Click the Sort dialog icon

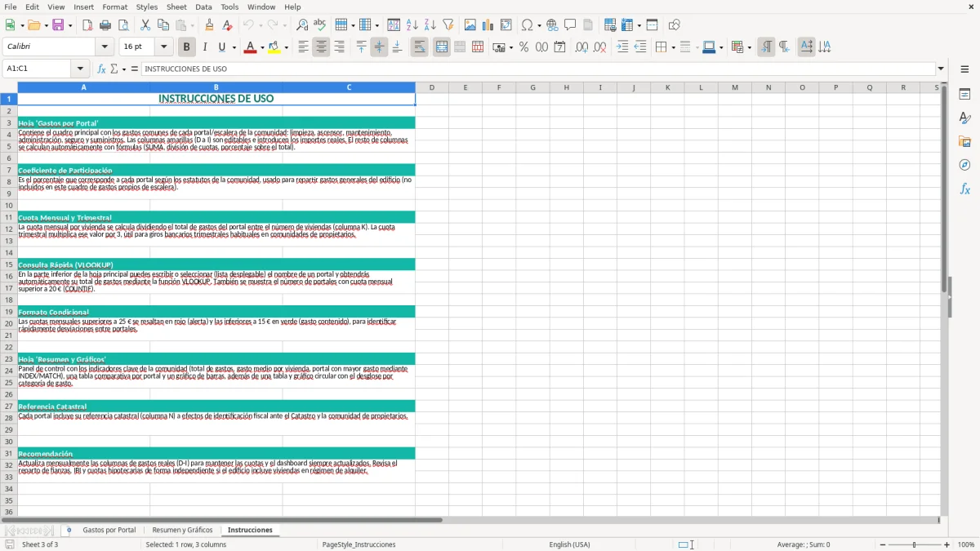394,25
